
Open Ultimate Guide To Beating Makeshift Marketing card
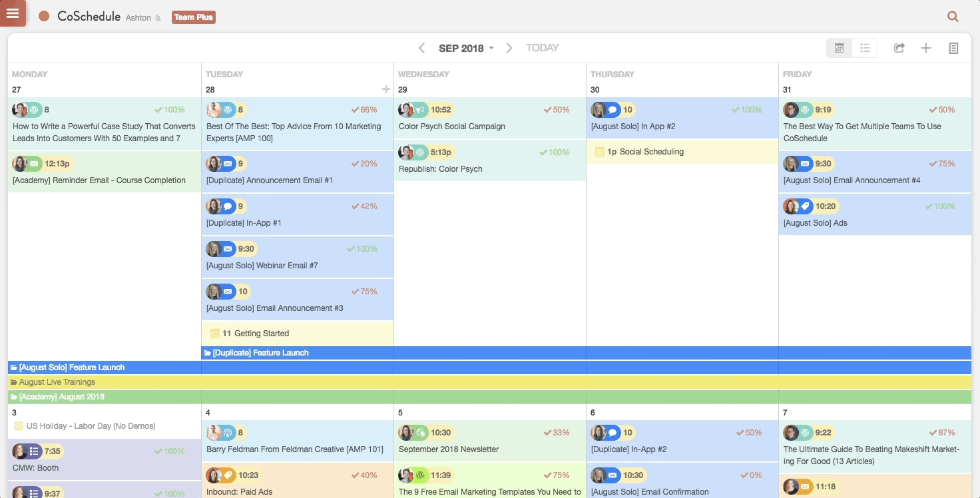click(875, 447)
